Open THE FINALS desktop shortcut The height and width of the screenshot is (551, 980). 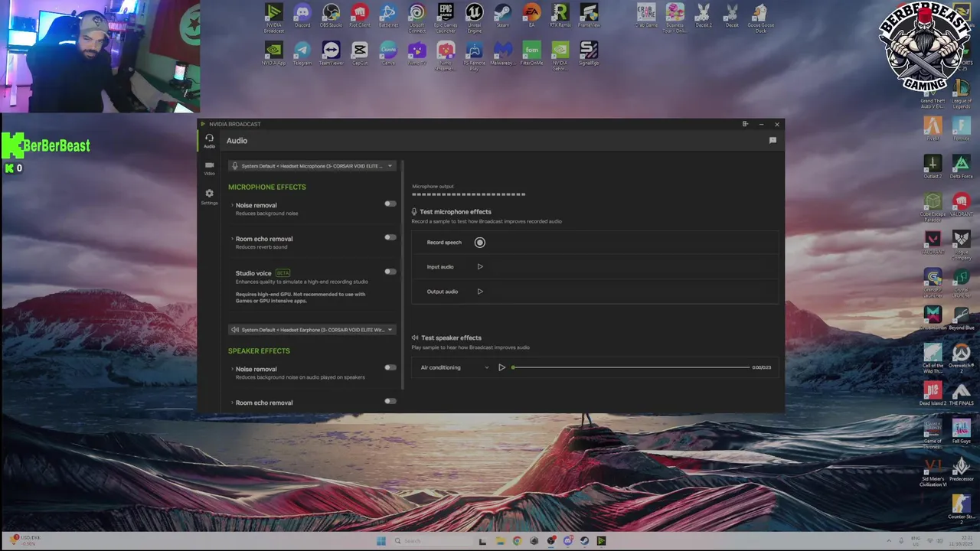pyautogui.click(x=961, y=393)
